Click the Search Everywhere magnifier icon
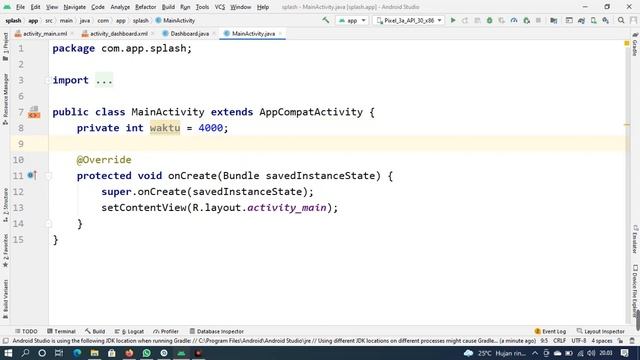This screenshot has height=360, width=640. coord(621,20)
